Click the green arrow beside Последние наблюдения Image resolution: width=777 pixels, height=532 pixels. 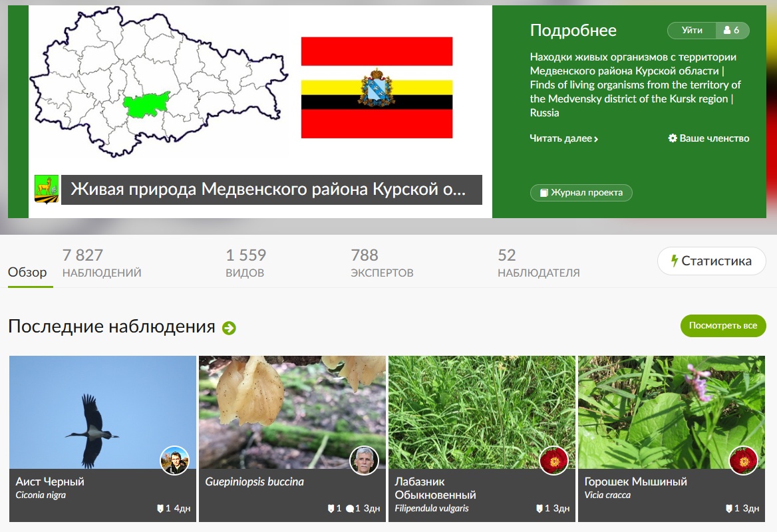coord(229,328)
